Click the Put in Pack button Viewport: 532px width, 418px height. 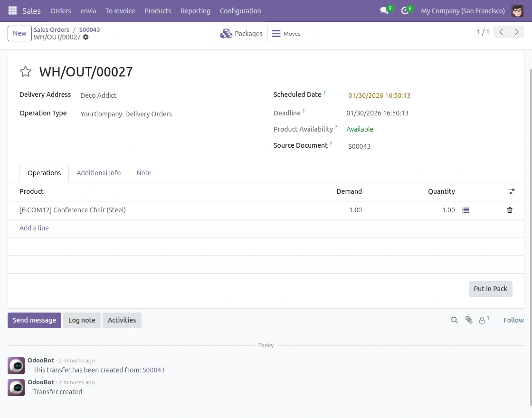[490, 289]
